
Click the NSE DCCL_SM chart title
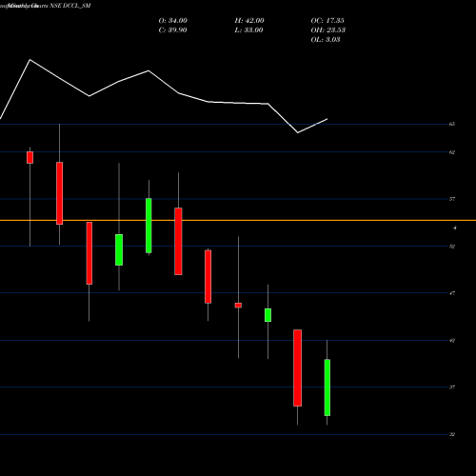pyautogui.click(x=70, y=6)
